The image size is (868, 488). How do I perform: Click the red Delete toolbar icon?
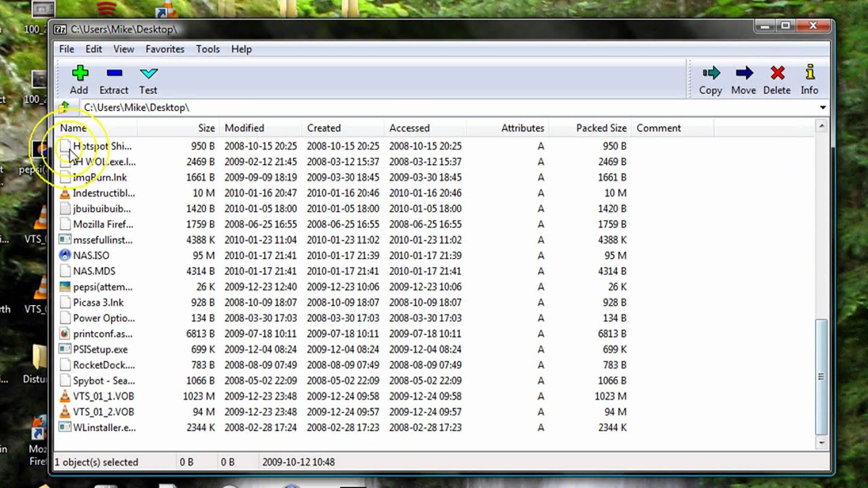coord(777,73)
